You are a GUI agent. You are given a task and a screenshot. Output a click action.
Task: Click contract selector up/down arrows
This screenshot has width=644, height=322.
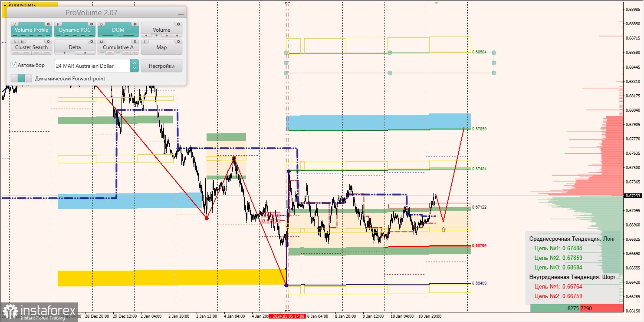(x=135, y=66)
